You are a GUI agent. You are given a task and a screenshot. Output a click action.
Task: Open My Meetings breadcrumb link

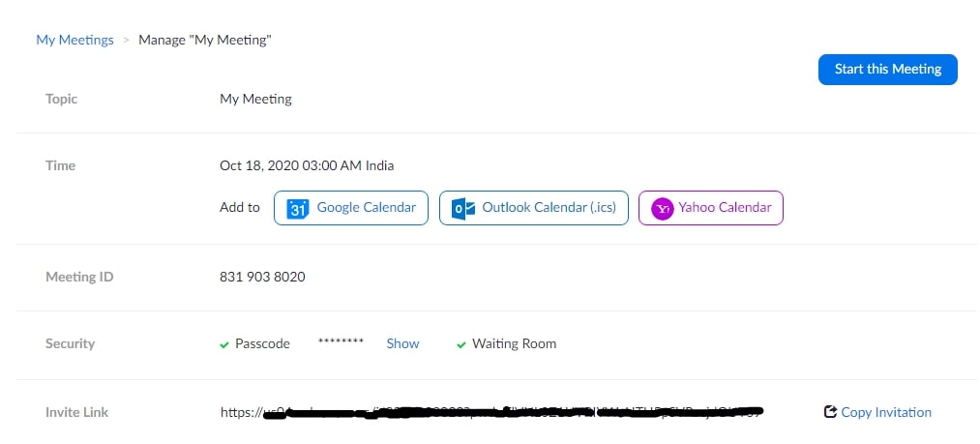coord(75,40)
